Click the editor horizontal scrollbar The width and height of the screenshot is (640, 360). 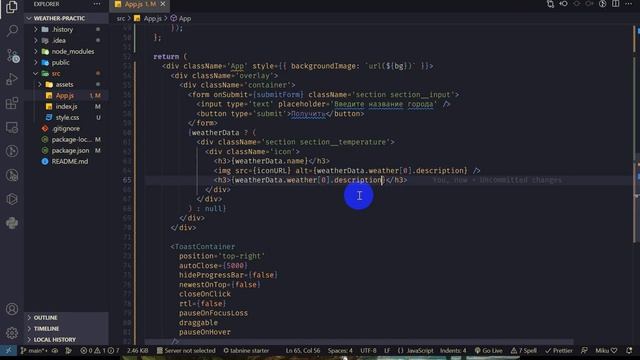(x=359, y=341)
